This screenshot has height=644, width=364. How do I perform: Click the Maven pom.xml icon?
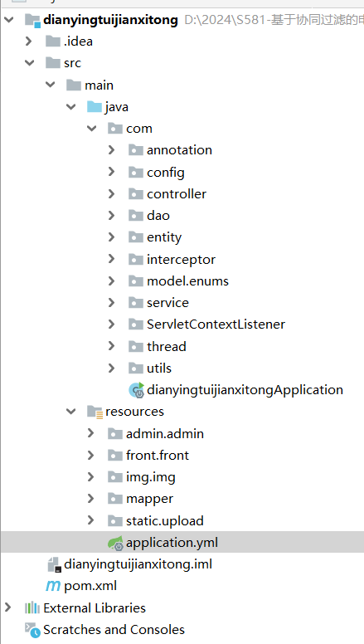(x=53, y=586)
